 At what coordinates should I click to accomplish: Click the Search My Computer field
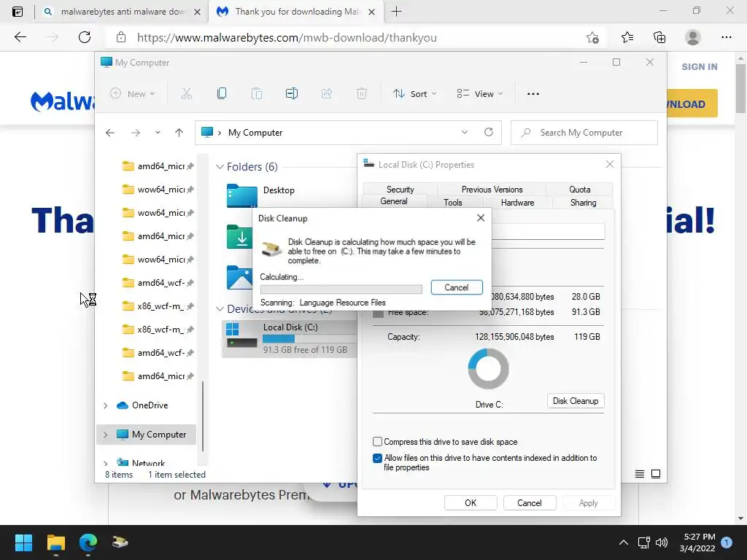tap(584, 133)
